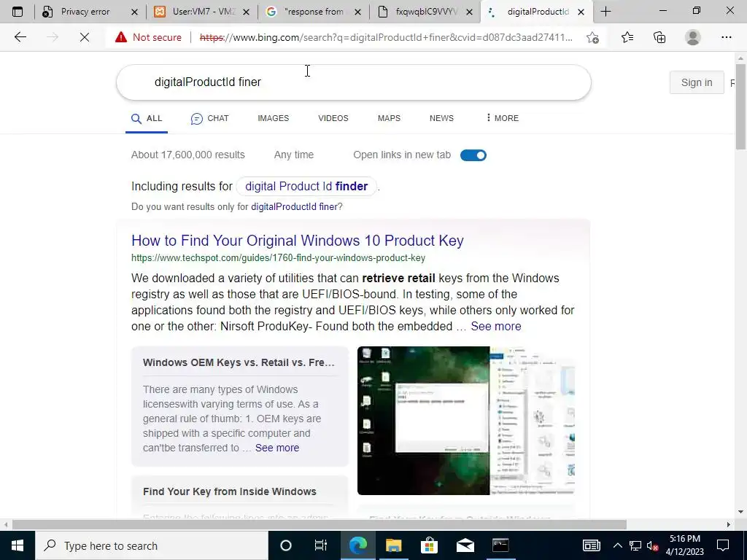Click the taskbar Type here to search box
747x560 pixels.
[152, 545]
